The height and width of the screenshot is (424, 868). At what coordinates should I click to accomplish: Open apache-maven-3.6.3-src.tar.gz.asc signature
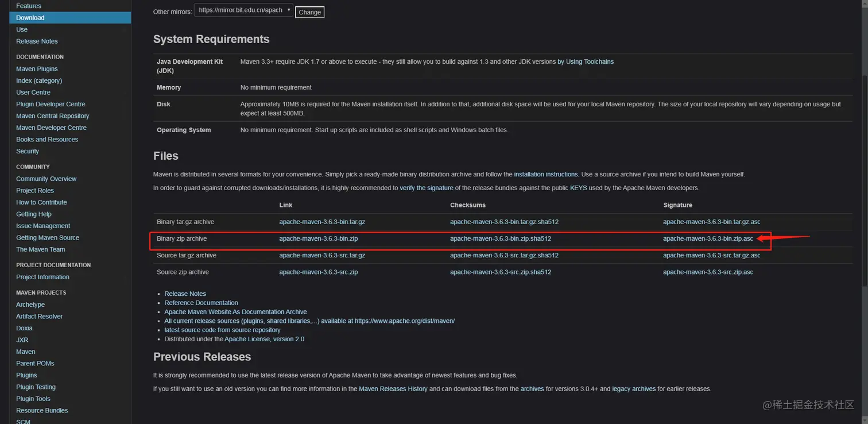(712, 255)
